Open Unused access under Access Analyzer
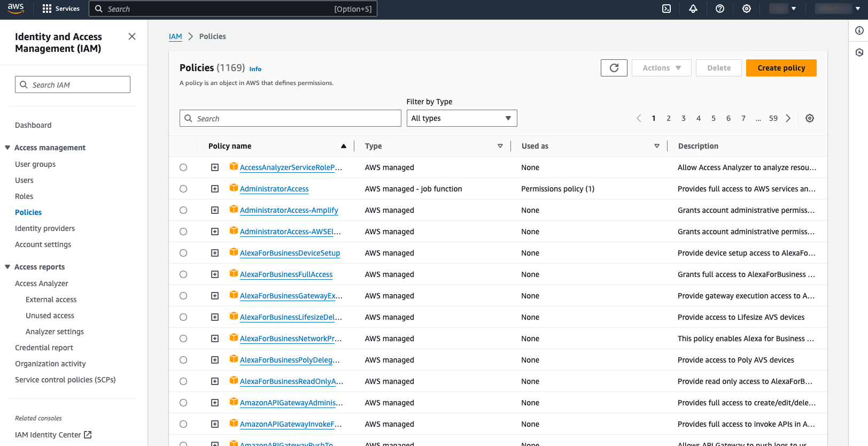 [x=50, y=316]
